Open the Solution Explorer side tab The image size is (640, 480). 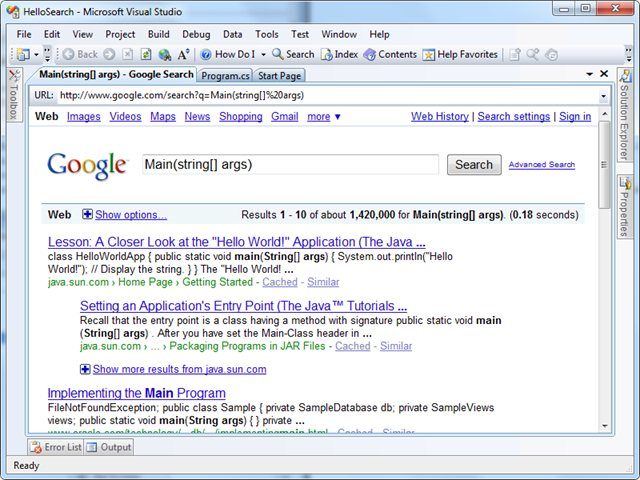point(624,115)
